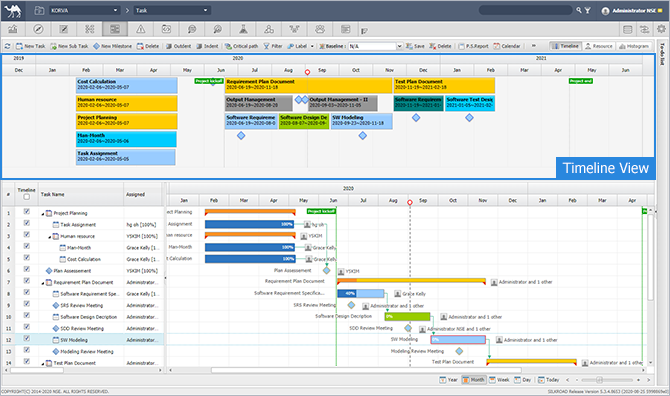Open the edit note module icon
Image resolution: width=670 pixels, height=396 pixels.
tap(64, 29)
